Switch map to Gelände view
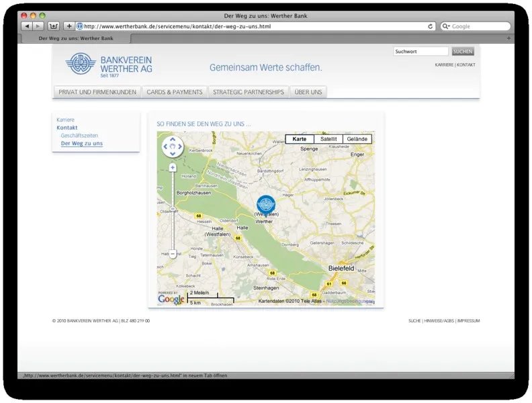Image resolution: width=532 pixels, height=403 pixels. click(357, 139)
